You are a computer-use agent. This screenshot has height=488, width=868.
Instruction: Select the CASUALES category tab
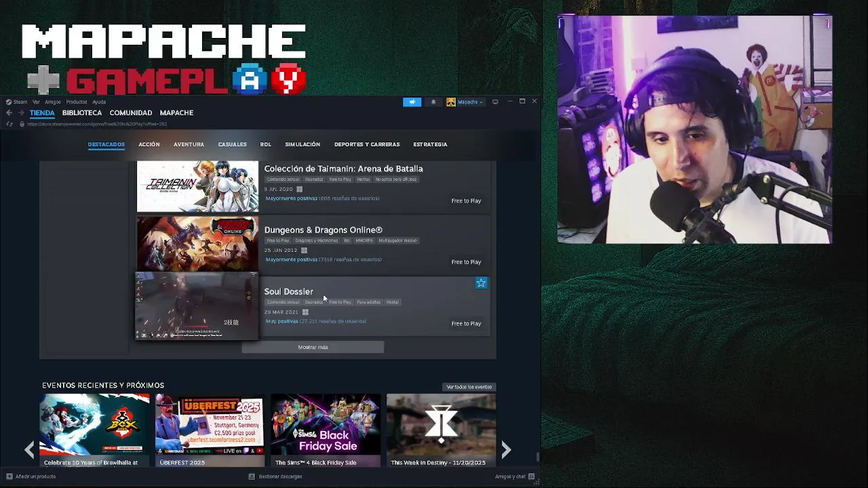click(x=233, y=144)
